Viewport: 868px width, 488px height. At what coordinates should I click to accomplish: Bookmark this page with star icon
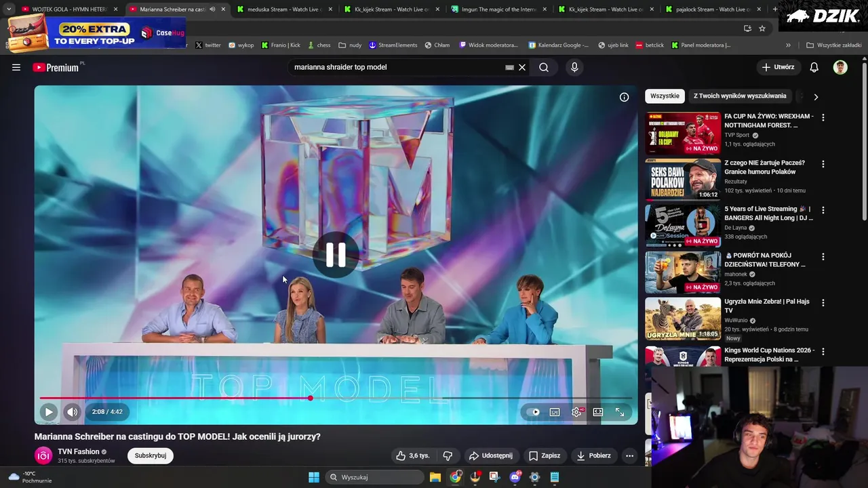click(x=762, y=28)
